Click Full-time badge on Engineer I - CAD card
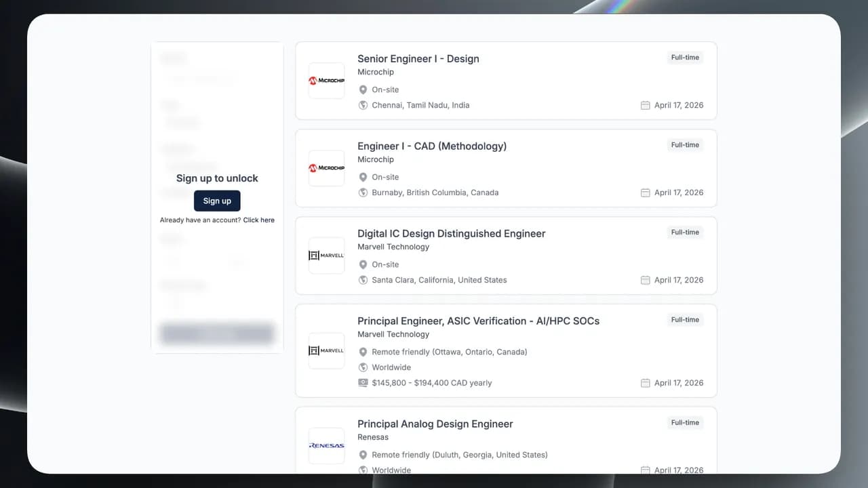 pos(685,145)
